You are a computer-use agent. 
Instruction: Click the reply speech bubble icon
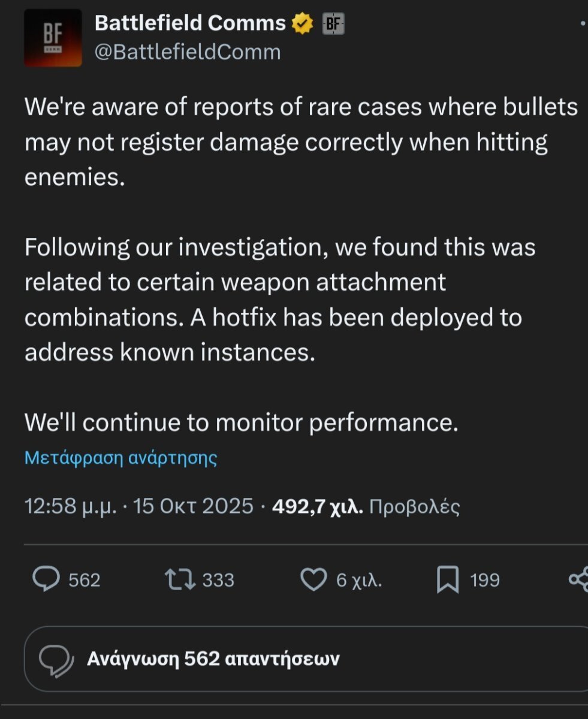46,579
